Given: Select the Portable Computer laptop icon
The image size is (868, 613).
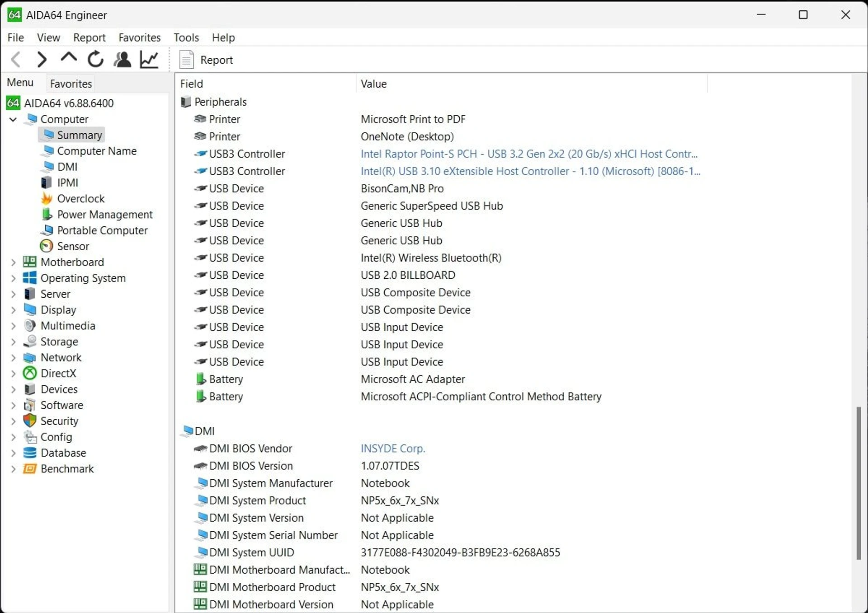Looking at the screenshot, I should pyautogui.click(x=47, y=230).
